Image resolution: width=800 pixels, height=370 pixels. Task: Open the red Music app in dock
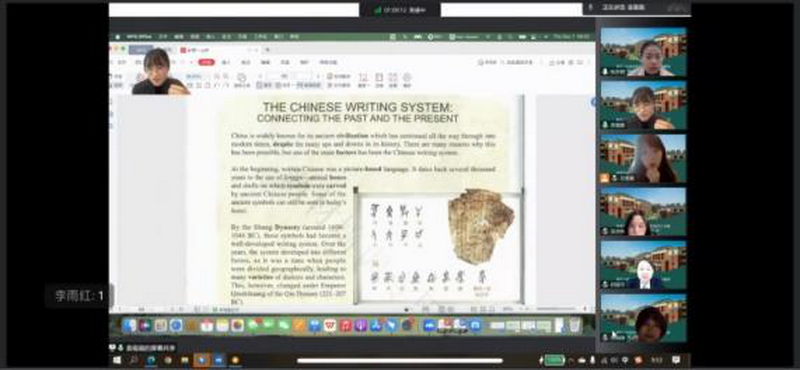tap(345, 325)
